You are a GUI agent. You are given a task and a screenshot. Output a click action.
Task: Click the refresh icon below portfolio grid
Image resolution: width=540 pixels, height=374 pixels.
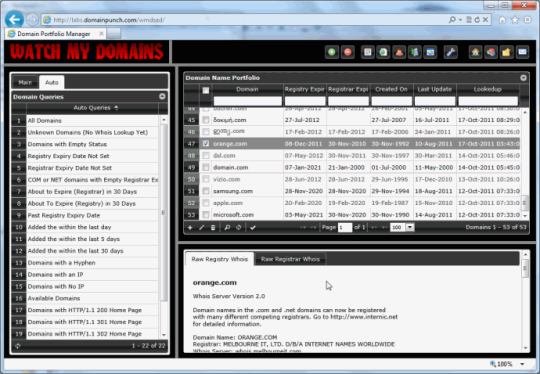[239, 227]
